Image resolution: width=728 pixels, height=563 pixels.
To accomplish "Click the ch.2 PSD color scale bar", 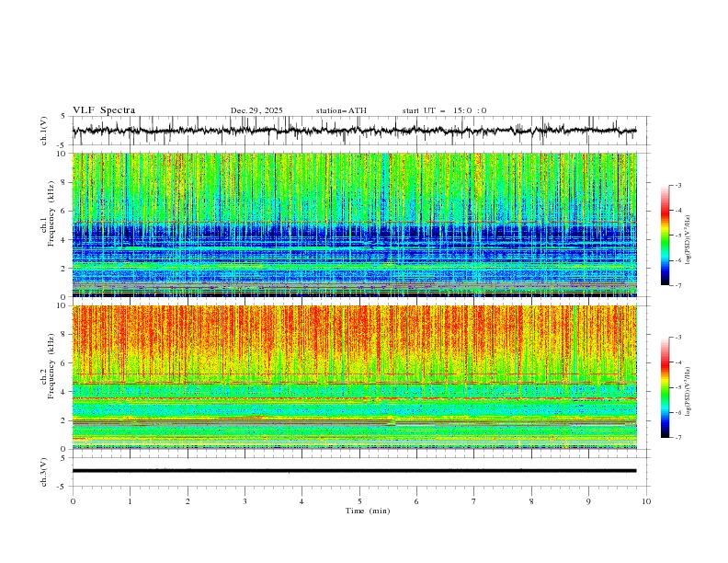I will (x=665, y=387).
